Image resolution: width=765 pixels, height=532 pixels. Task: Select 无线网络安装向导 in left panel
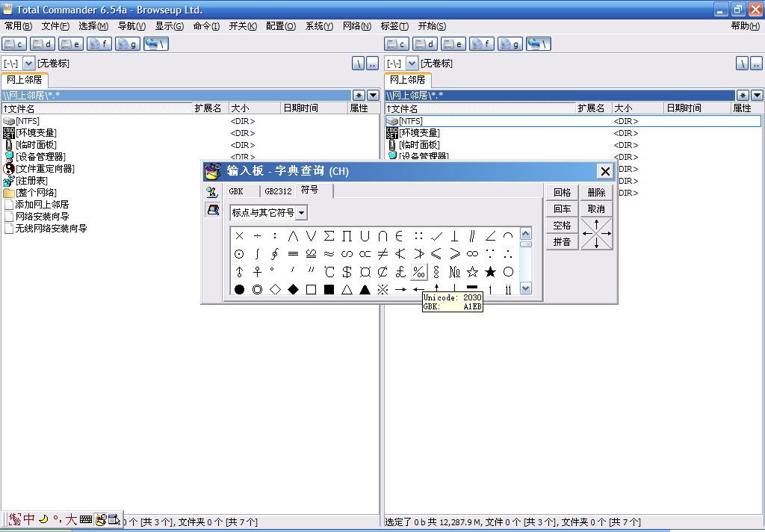coord(51,229)
